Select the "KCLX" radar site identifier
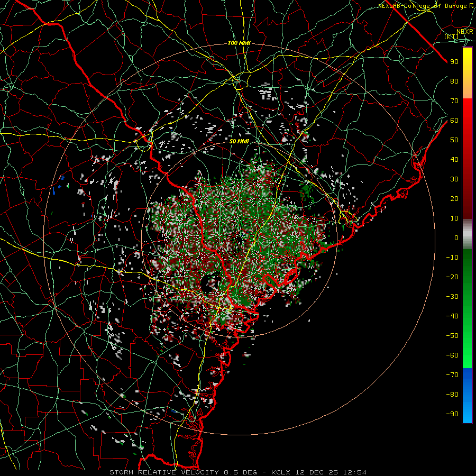The height and width of the screenshot is (476, 476). 281,472
